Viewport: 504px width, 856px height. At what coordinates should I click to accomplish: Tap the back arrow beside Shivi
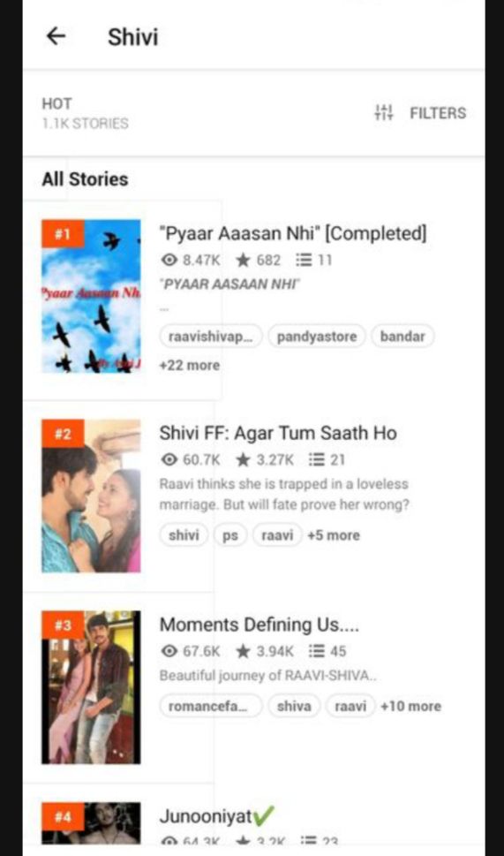[x=56, y=36]
